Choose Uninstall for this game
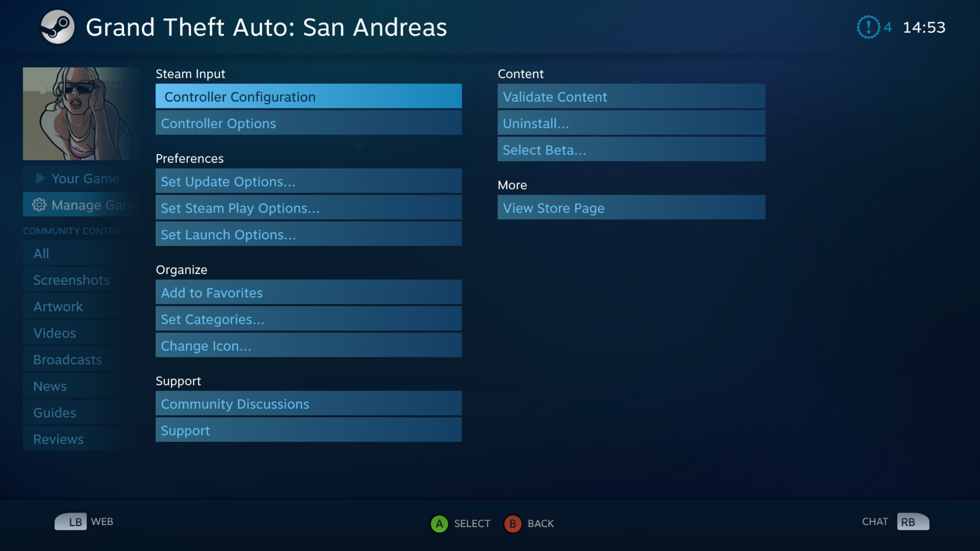The image size is (980, 551). (631, 123)
